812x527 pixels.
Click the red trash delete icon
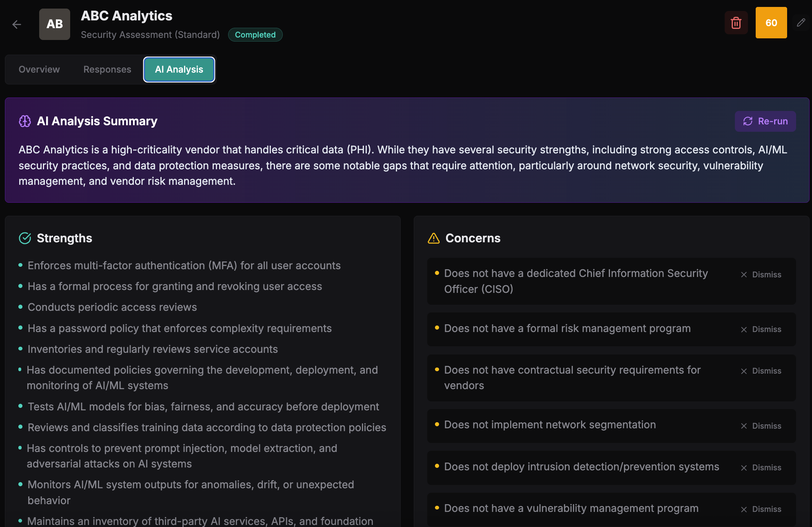pos(736,23)
